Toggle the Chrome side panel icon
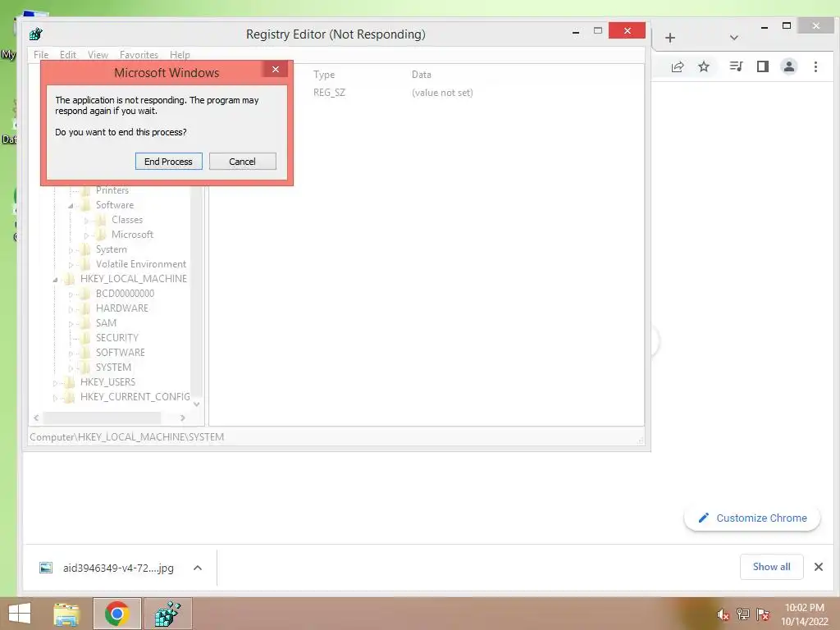This screenshot has width=840, height=630. [762, 66]
